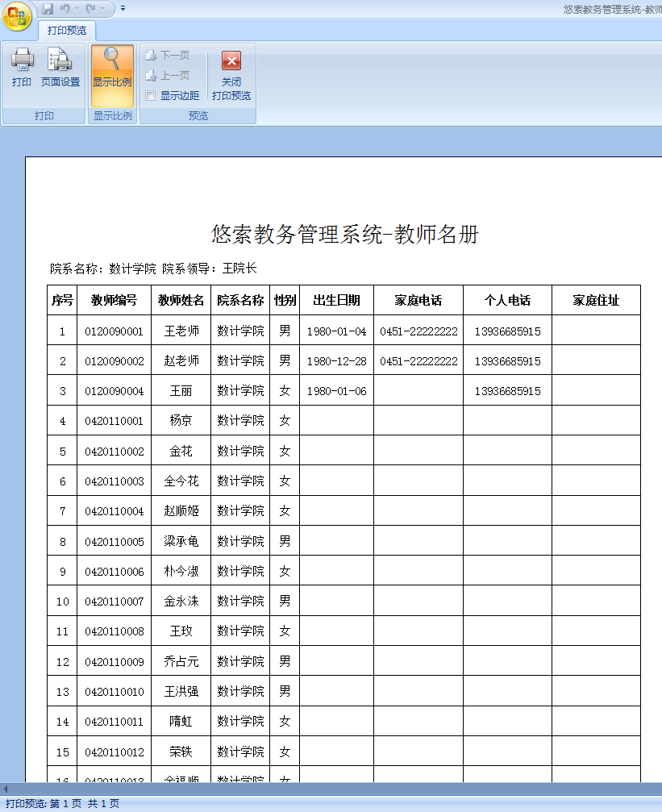Expand the Customize Quick Access Toolbar arrow
Image resolution: width=662 pixels, height=812 pixels.
123,8
